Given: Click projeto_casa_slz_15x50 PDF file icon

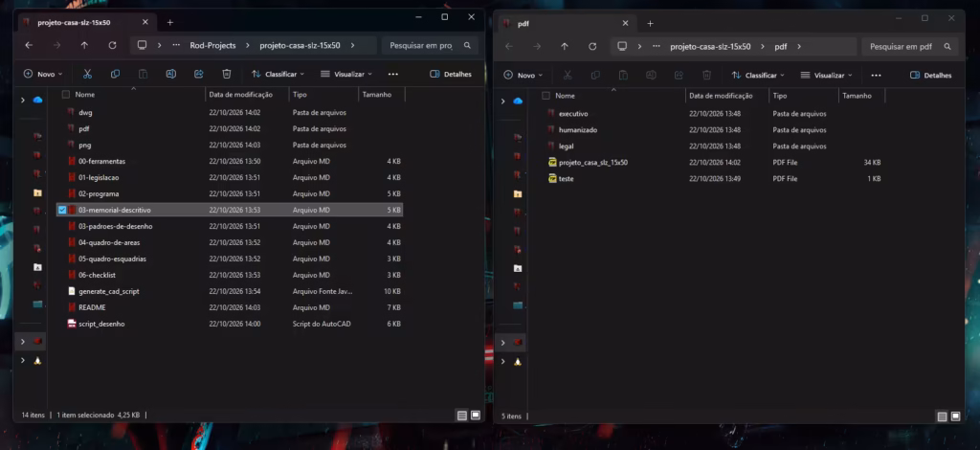Looking at the screenshot, I should click(x=552, y=163).
